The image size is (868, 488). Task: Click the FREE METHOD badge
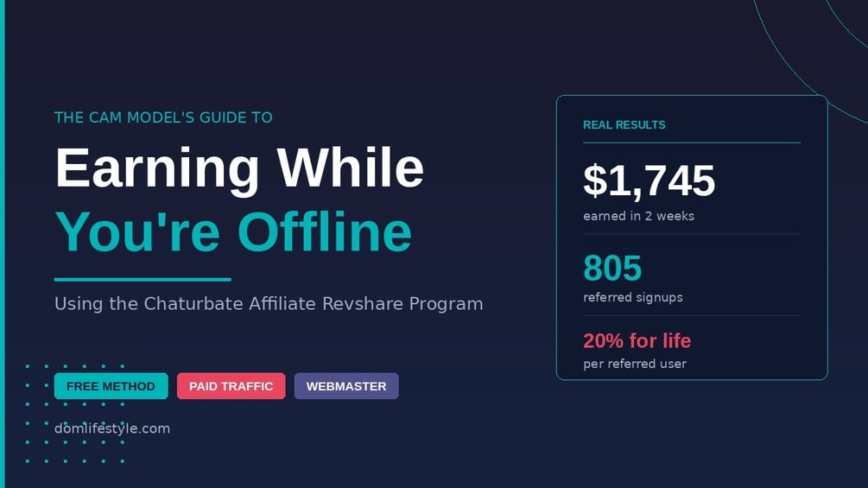coord(111,386)
